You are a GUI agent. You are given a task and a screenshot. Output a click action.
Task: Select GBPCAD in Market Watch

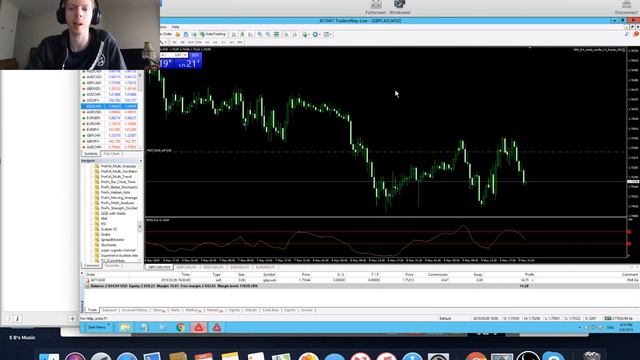pos(109,82)
